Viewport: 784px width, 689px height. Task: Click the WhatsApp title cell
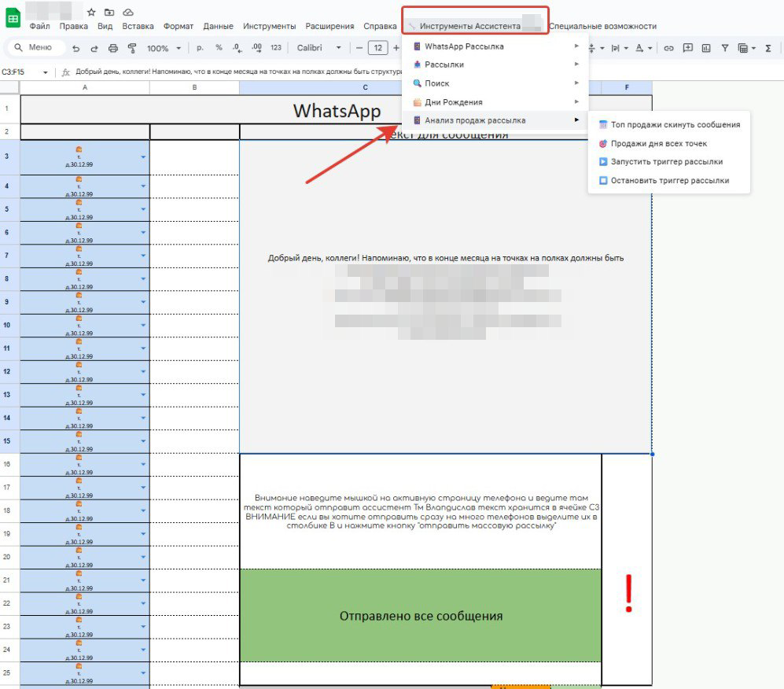point(337,110)
